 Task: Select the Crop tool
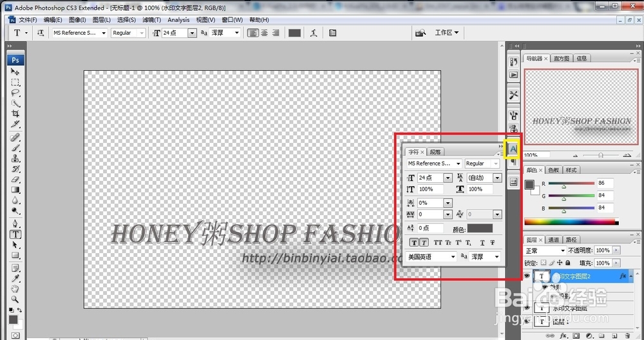pyautogui.click(x=15, y=113)
